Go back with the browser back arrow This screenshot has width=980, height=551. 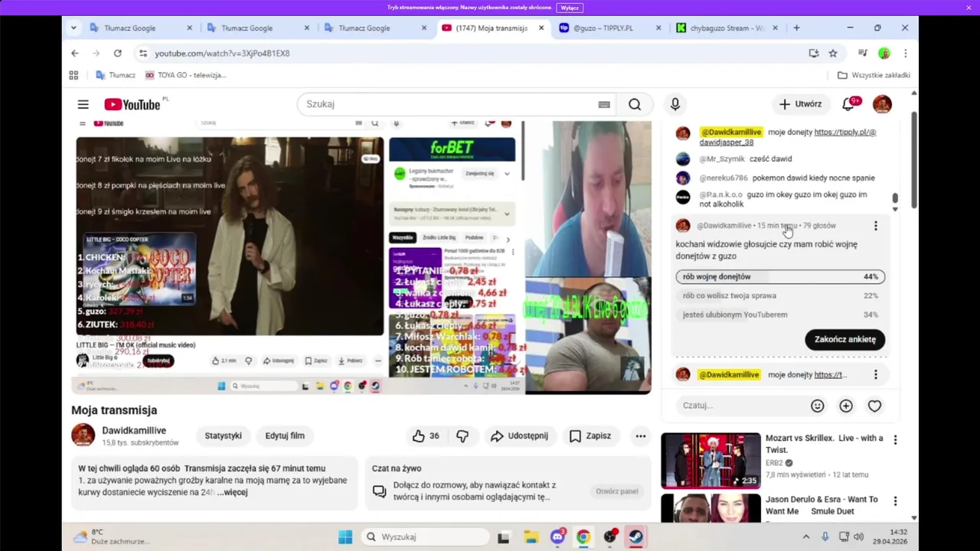[74, 53]
